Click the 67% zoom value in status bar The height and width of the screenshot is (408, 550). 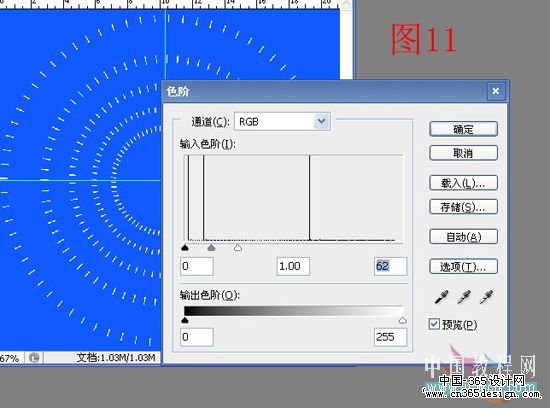click(x=10, y=358)
